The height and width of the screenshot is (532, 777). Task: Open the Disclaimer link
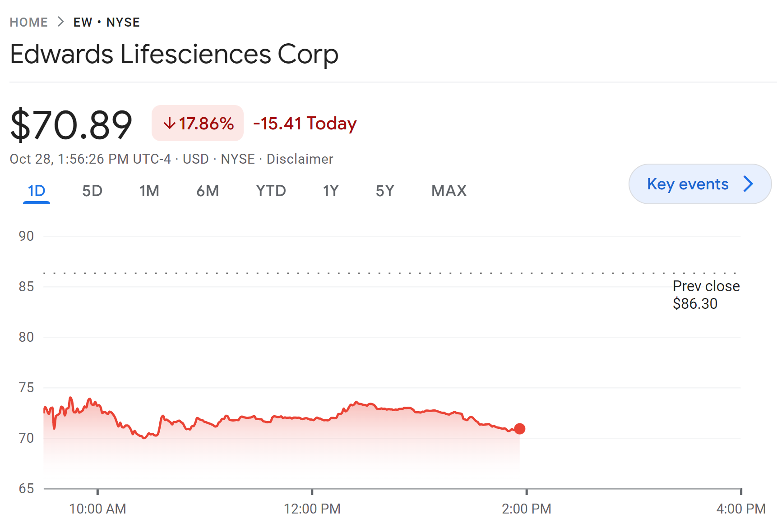pos(300,159)
